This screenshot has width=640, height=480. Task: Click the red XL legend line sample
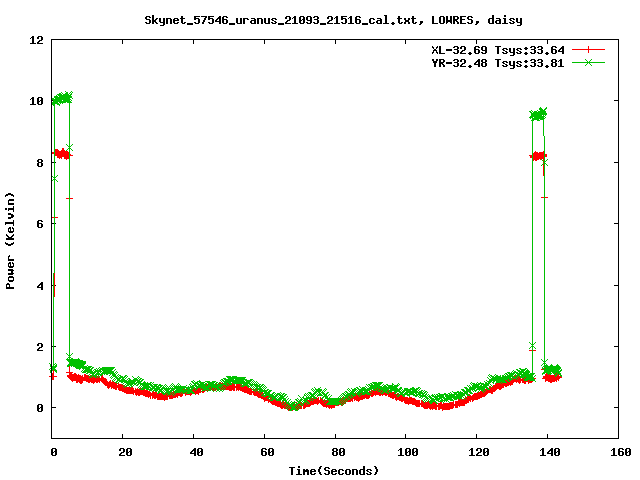[588, 50]
